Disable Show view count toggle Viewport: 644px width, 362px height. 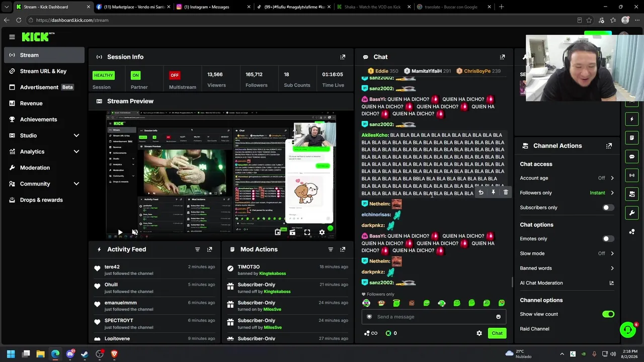[x=608, y=314]
